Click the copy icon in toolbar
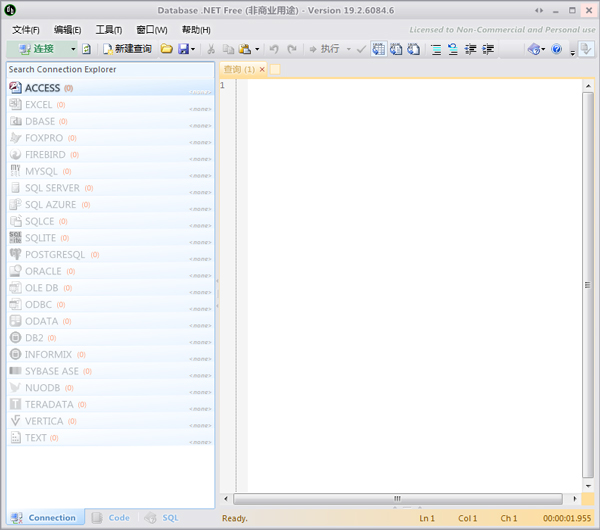Image resolution: width=600 pixels, height=530 pixels. pos(228,49)
